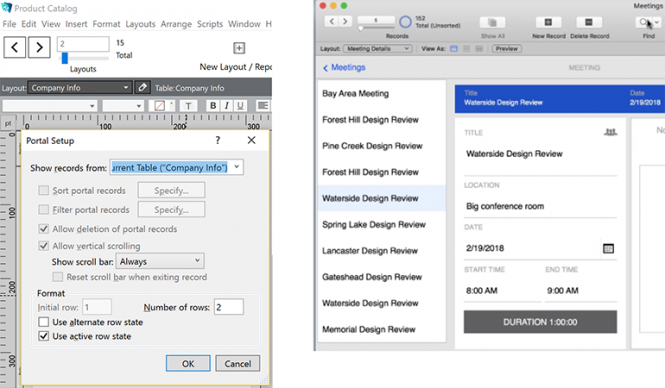
Task: Click the fill color slash icon
Action: pos(160,106)
